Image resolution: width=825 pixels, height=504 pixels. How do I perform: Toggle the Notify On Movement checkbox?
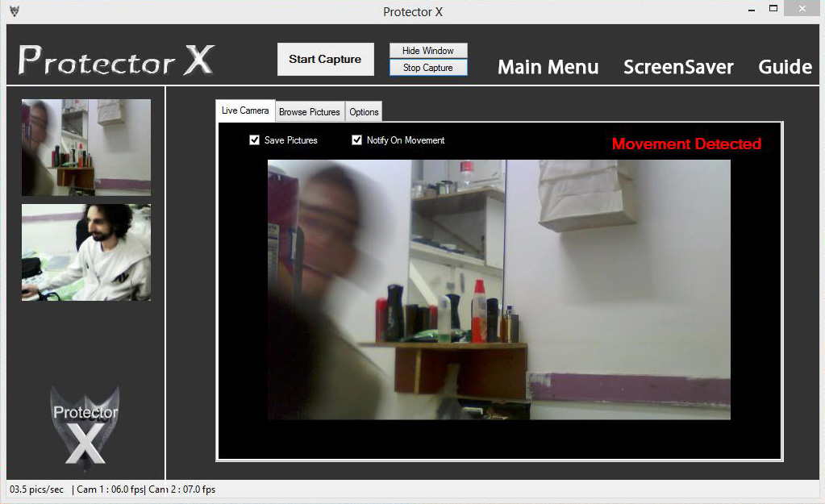click(x=357, y=140)
